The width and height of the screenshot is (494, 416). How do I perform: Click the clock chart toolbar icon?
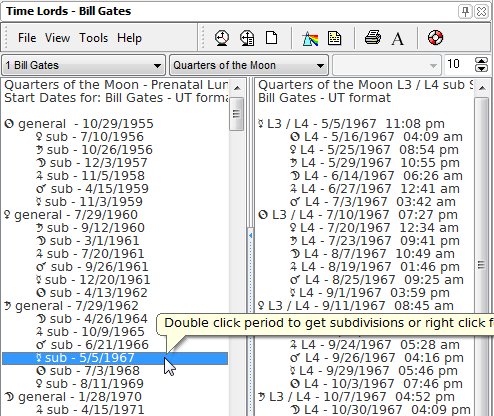(x=222, y=38)
